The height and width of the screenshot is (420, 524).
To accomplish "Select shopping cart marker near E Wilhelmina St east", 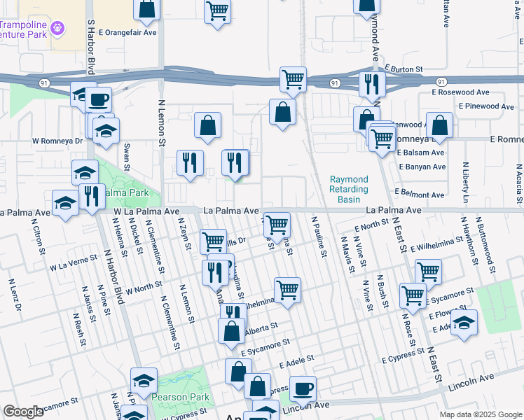I will point(429,272).
